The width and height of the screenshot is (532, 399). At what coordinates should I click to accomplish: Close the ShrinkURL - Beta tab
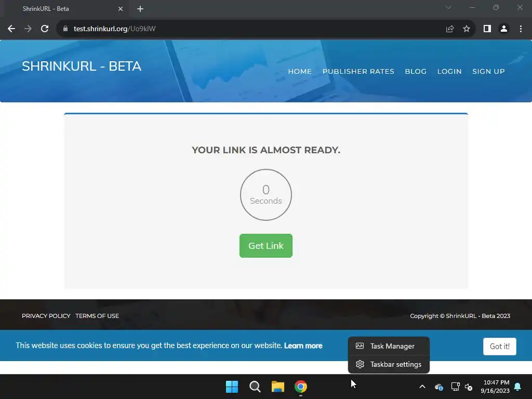point(121,9)
